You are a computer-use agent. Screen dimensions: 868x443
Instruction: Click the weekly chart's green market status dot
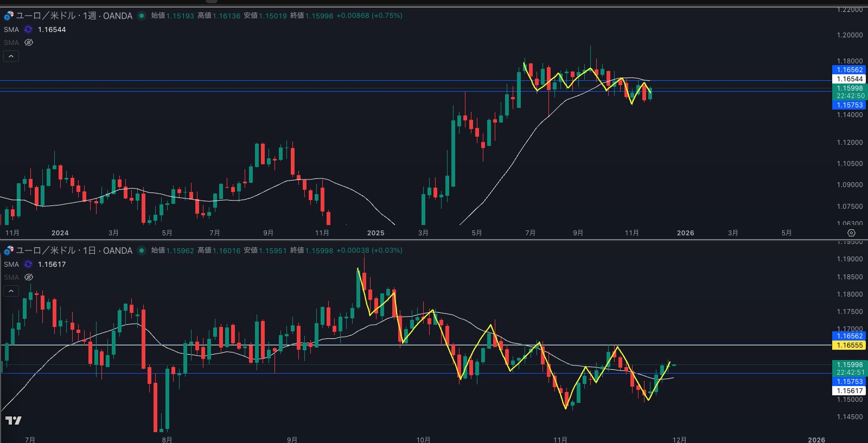(x=142, y=16)
